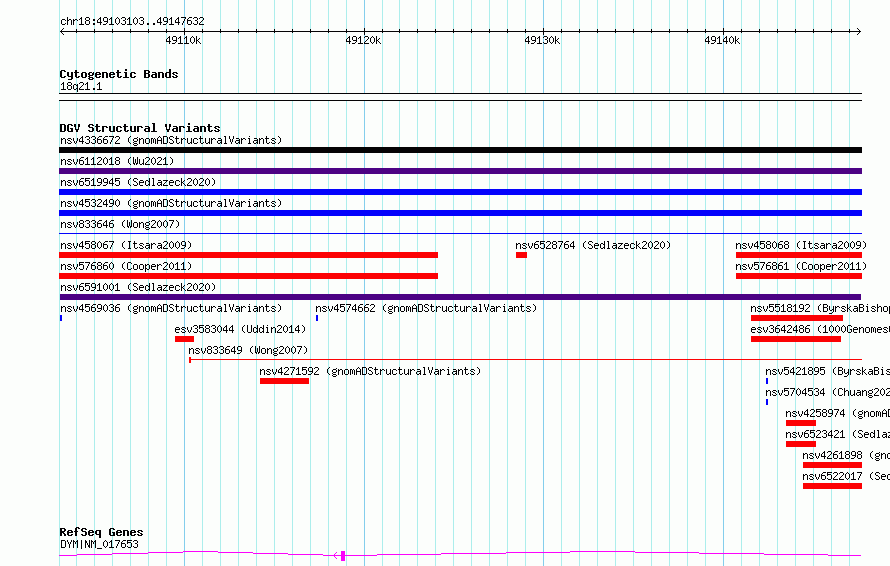Click the right arrow of the ruler
Image resolution: width=890 pixels, height=566 pixels.
pyautogui.click(x=858, y=31)
